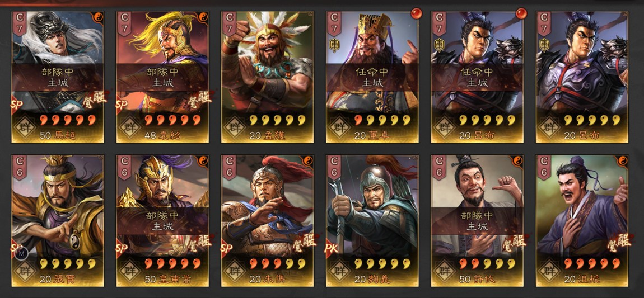Click the SP tag on 朱儁 card
Screen dimensions: 644x298
pos(226,248)
